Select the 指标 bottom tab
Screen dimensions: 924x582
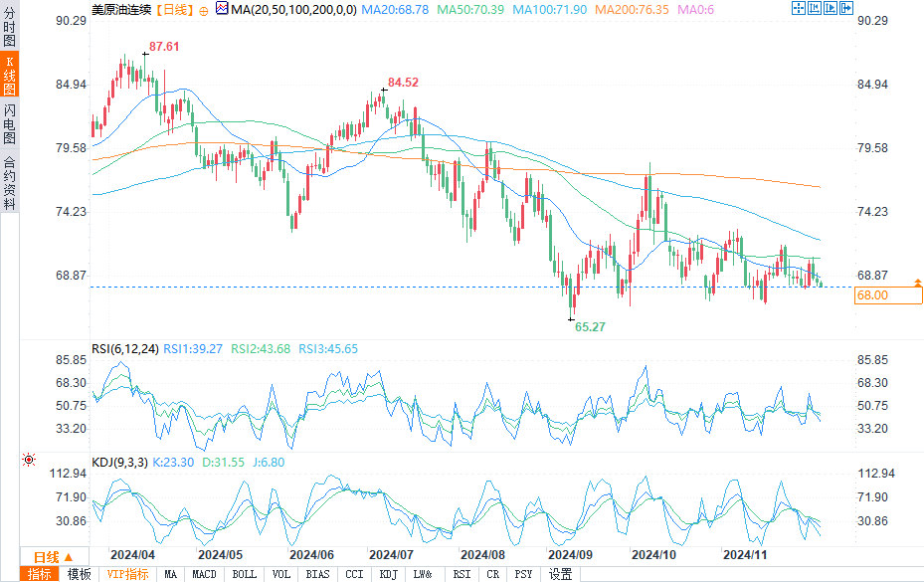pyautogui.click(x=39, y=574)
